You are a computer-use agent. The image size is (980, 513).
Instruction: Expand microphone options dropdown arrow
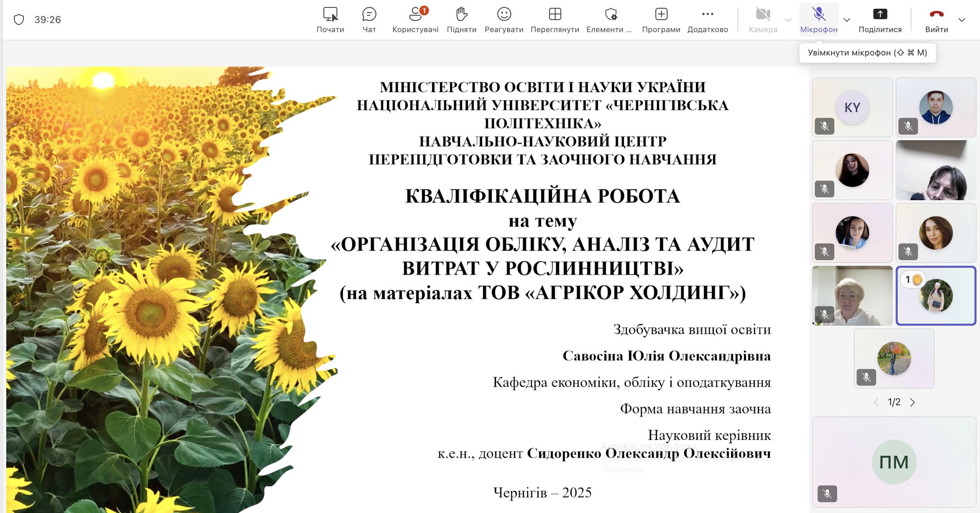pos(847,20)
